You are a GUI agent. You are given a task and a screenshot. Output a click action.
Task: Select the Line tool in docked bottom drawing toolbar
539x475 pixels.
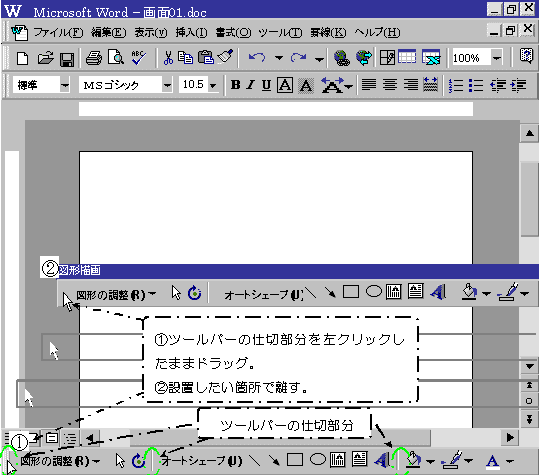click(254, 460)
